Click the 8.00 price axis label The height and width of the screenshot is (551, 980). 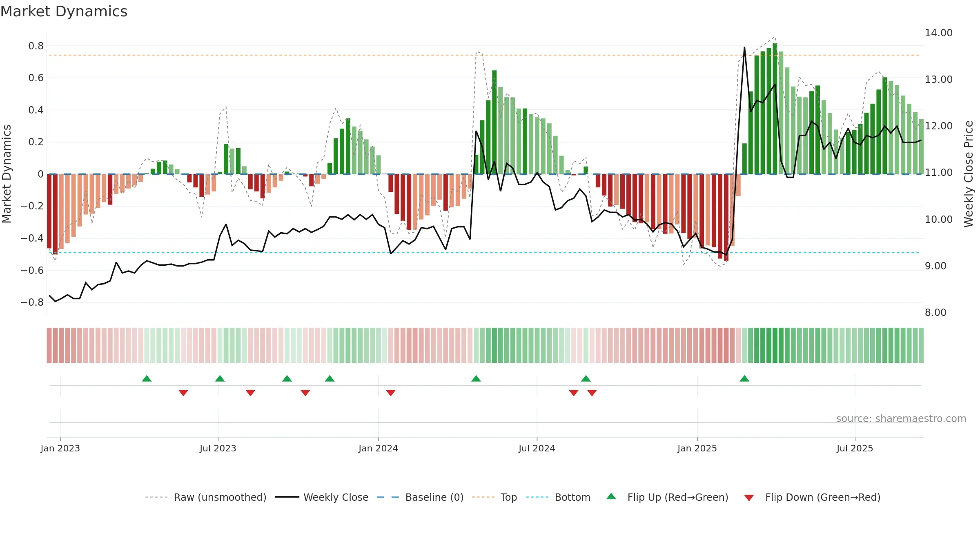[936, 312]
